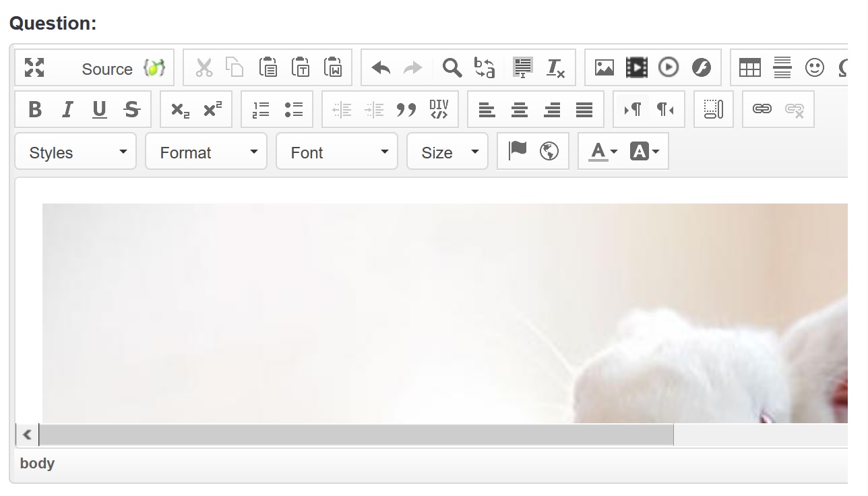Expand the Format dropdown

pyautogui.click(x=206, y=152)
